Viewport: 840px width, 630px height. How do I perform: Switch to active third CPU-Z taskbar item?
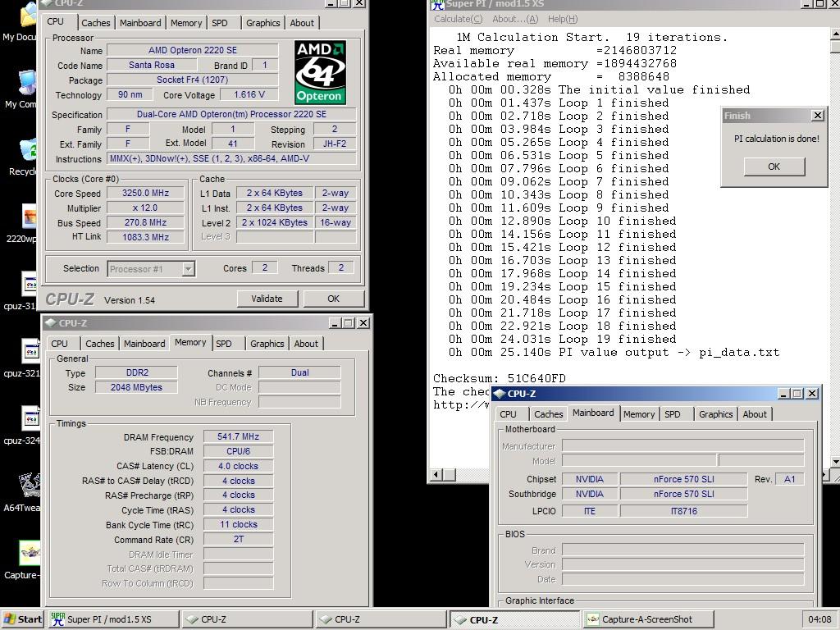515,619
